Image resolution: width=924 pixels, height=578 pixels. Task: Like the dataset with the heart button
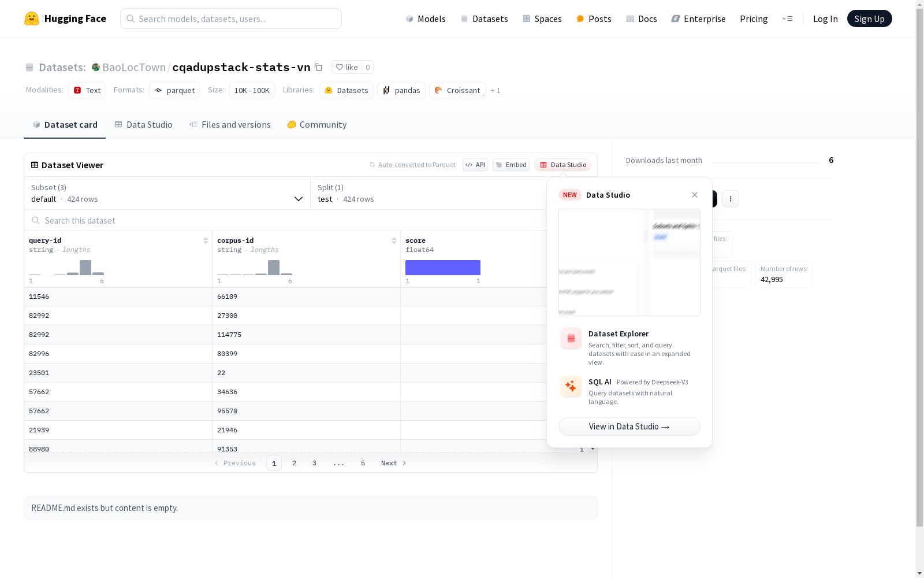(346, 67)
